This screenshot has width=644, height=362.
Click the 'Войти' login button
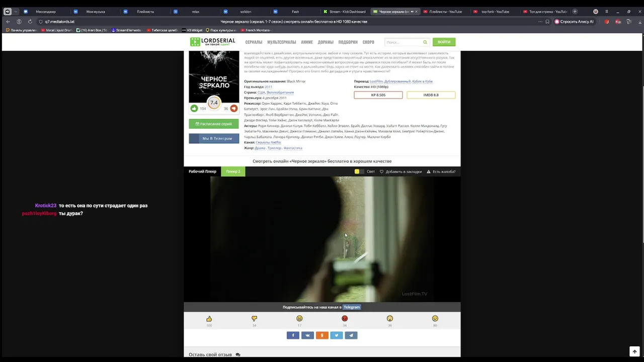click(444, 42)
